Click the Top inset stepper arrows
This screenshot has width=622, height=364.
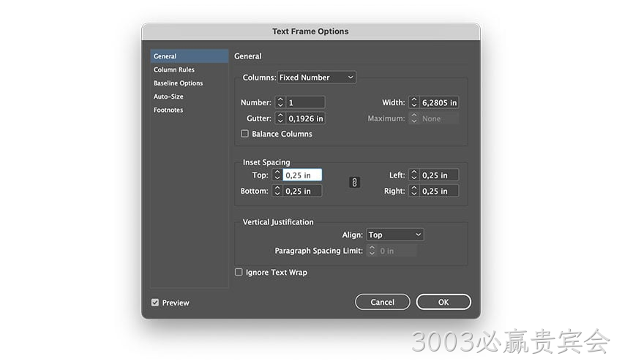click(x=277, y=175)
